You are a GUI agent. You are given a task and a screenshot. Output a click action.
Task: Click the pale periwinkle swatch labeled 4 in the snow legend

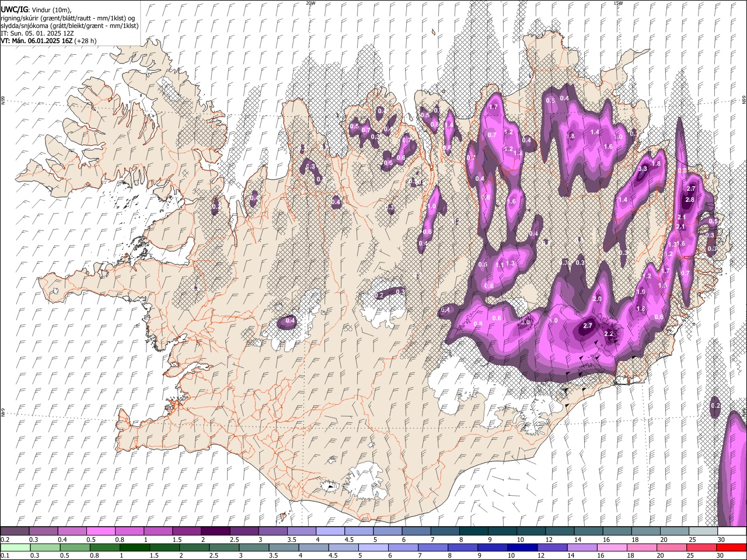(x=329, y=531)
